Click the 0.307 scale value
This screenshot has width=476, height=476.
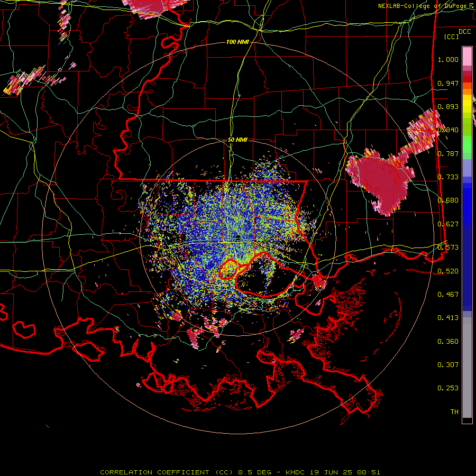click(x=448, y=365)
